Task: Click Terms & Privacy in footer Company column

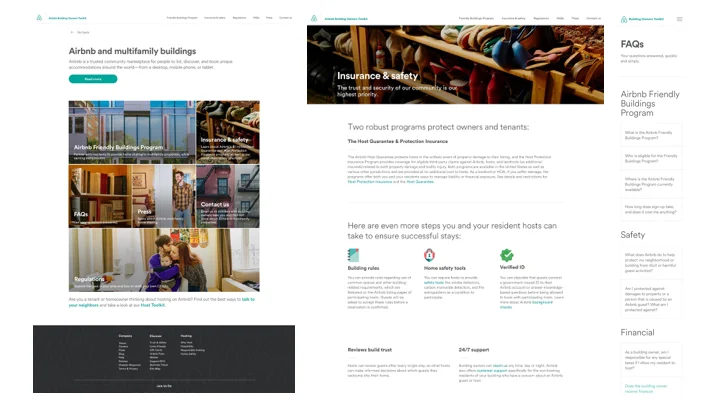Action: pyautogui.click(x=128, y=369)
